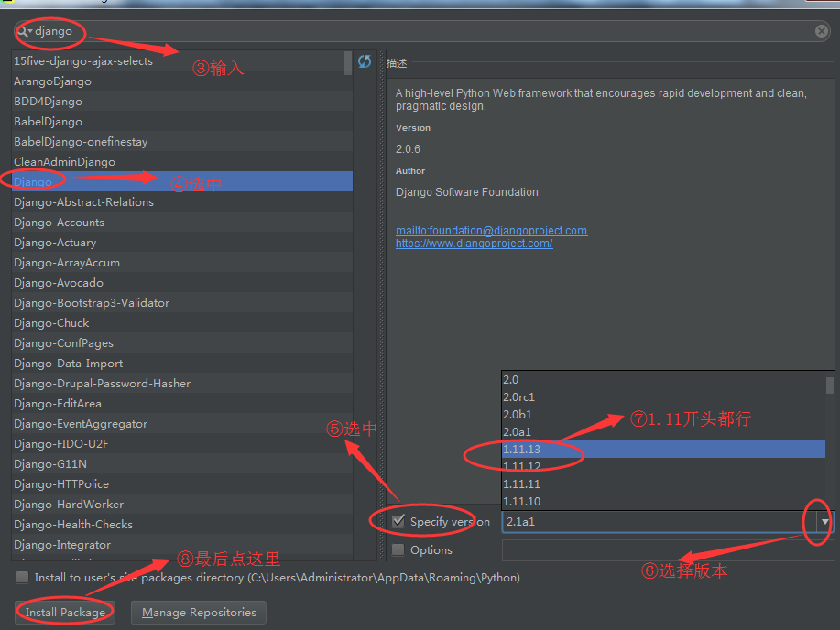Select the Django-Data-Import package
The height and width of the screenshot is (630, 840).
(x=182, y=364)
